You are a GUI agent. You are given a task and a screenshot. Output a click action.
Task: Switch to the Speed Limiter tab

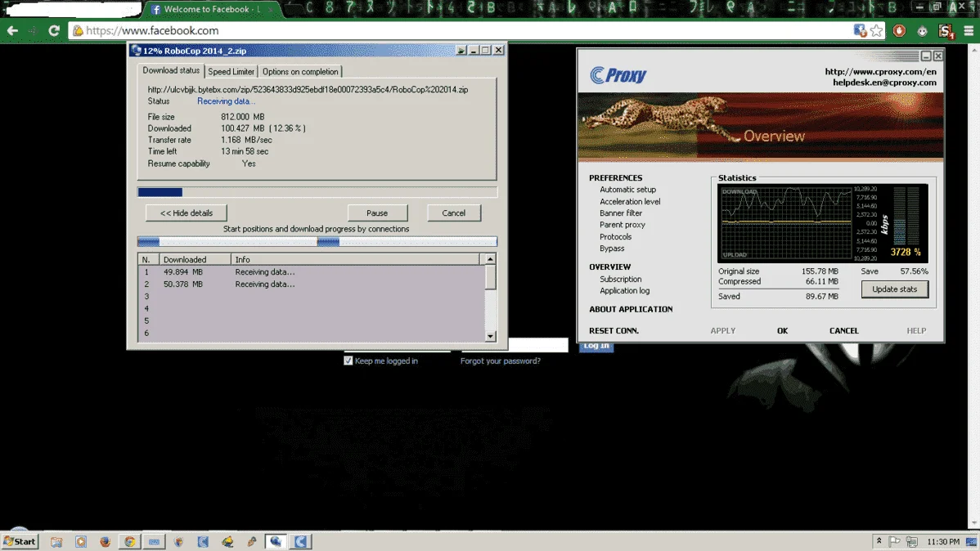click(x=232, y=72)
